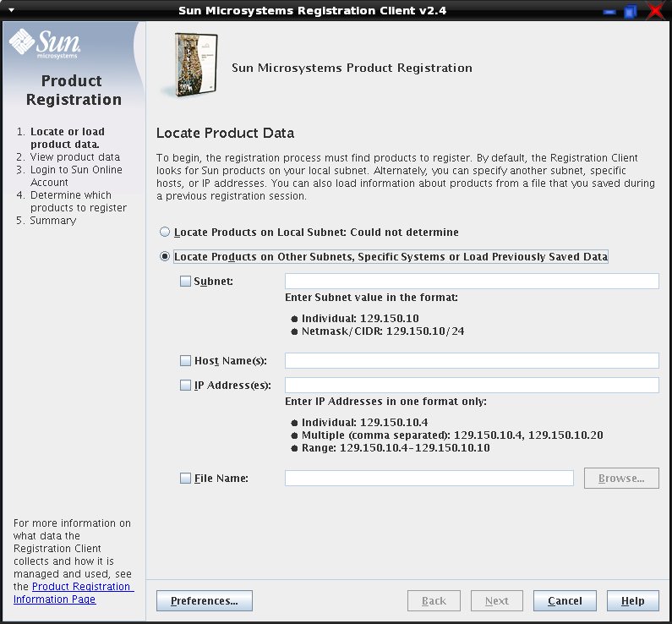
Task: Click the Netmask/CIDR: 129.150.10/24 example
Action: 383,331
